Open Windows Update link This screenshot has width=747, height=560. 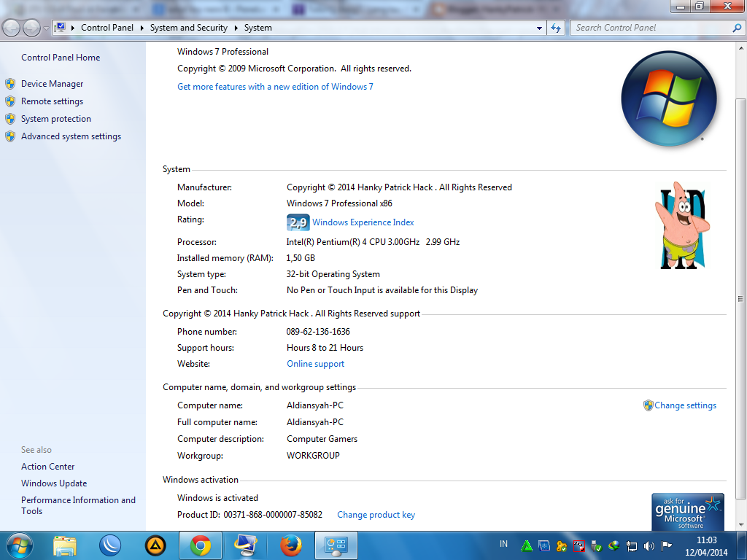pyautogui.click(x=54, y=483)
